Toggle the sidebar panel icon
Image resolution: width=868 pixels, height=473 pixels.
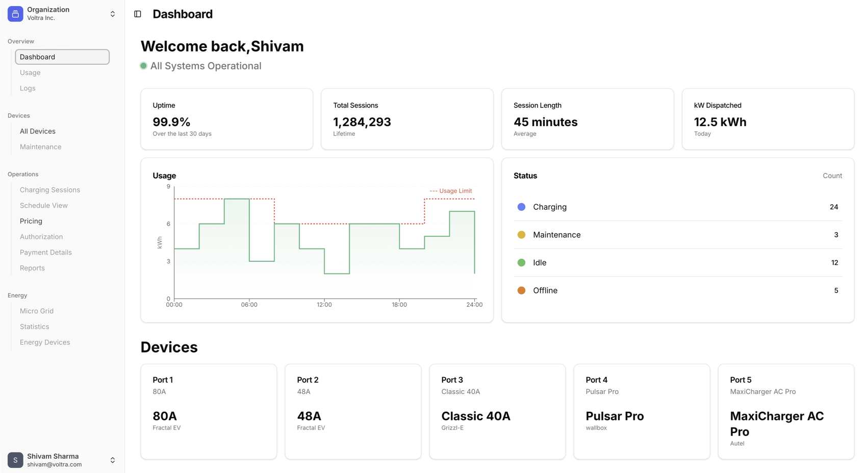[x=138, y=14]
